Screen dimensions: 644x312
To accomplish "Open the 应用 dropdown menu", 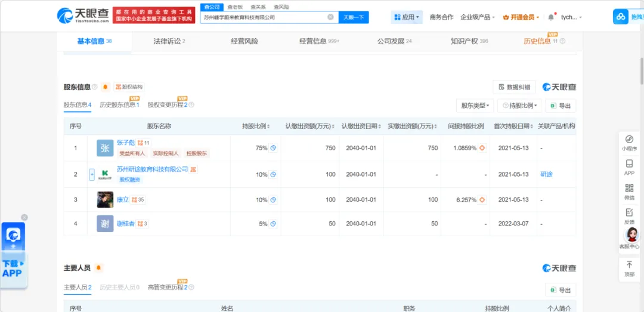I will coord(407,17).
